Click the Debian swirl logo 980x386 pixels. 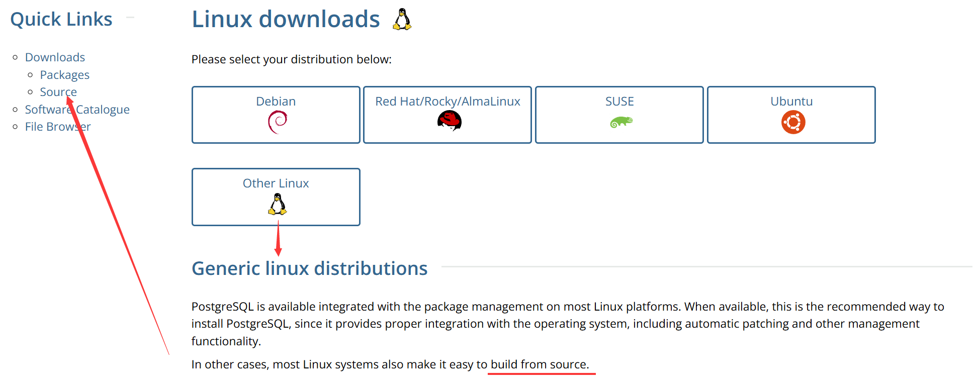[277, 122]
